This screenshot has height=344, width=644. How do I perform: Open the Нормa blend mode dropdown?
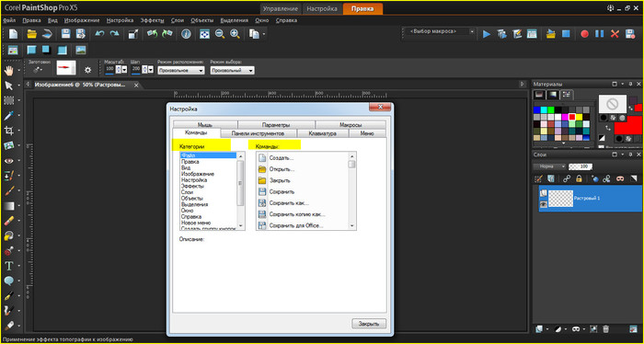(x=549, y=166)
